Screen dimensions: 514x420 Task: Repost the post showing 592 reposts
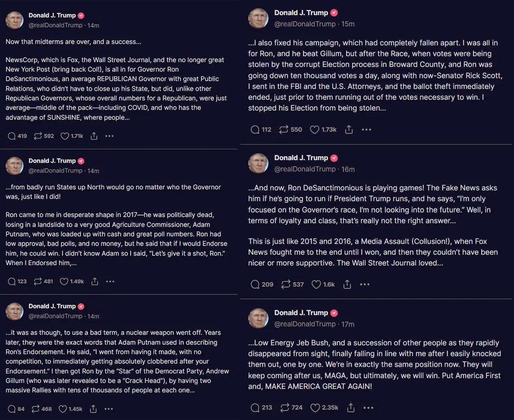38,136
